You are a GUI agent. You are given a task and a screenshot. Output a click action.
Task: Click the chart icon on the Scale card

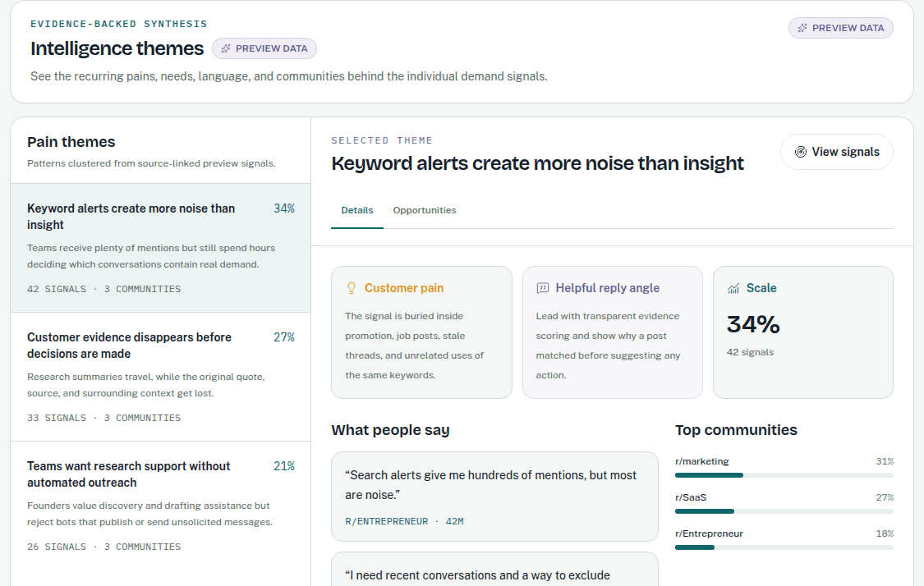click(x=733, y=288)
